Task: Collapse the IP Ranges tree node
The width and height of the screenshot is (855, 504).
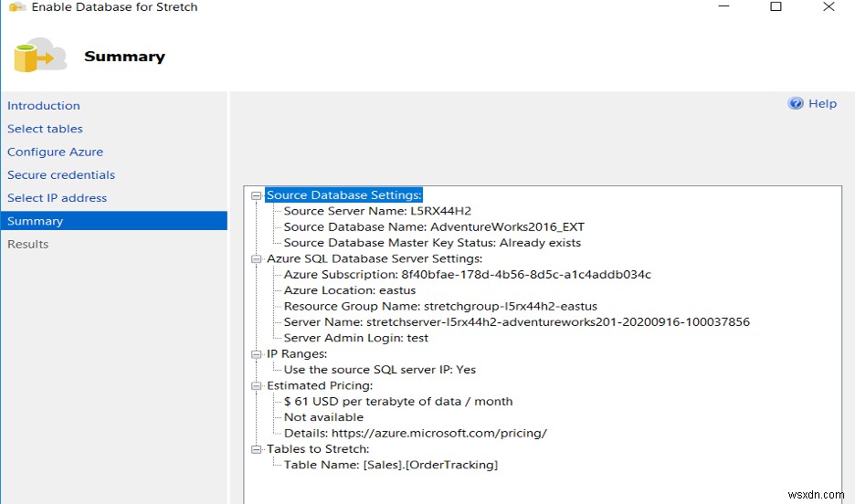Action: (258, 354)
